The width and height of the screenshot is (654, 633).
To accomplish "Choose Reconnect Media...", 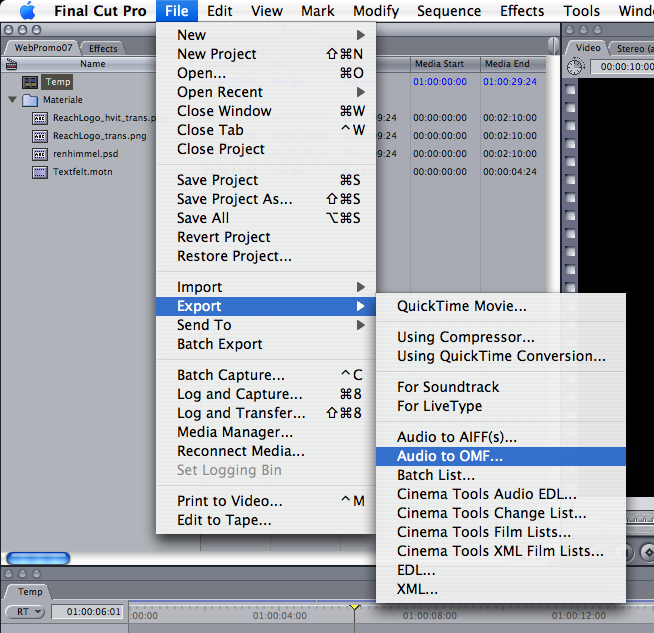I will pos(266,451).
